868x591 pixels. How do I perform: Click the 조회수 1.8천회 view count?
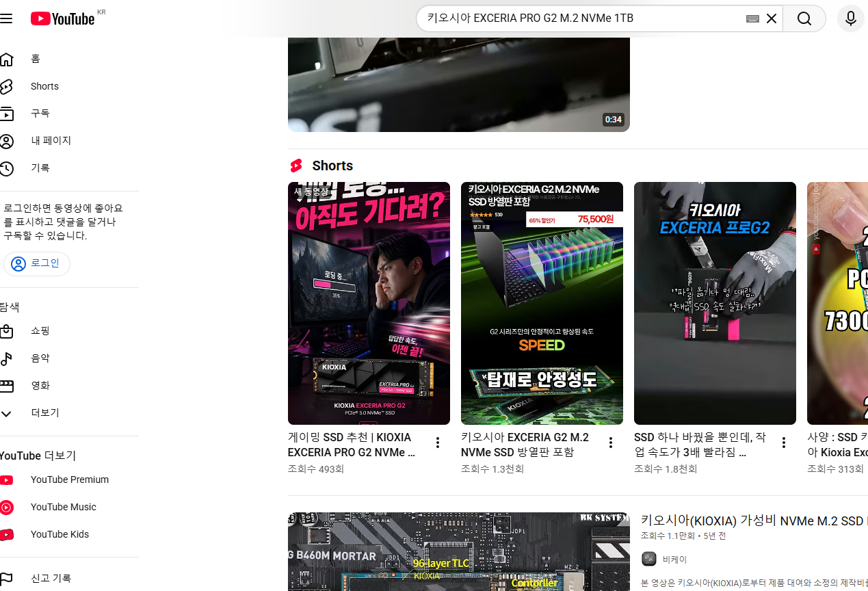[666, 469]
